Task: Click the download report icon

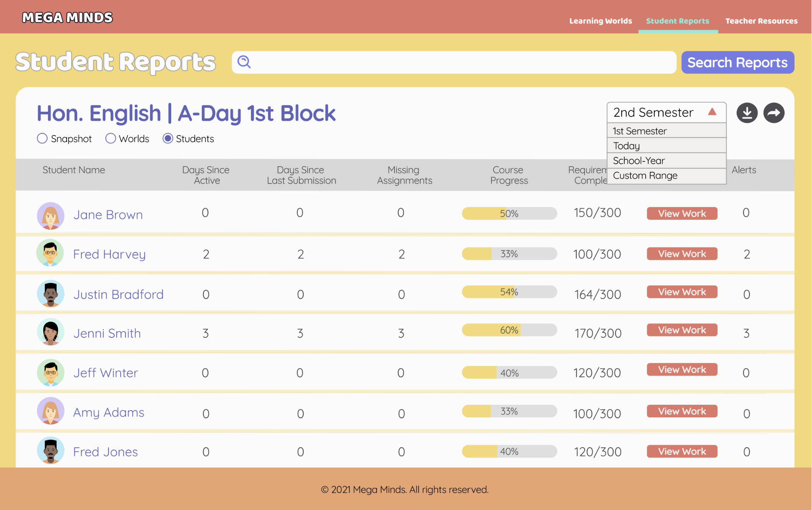Action: [x=747, y=113]
